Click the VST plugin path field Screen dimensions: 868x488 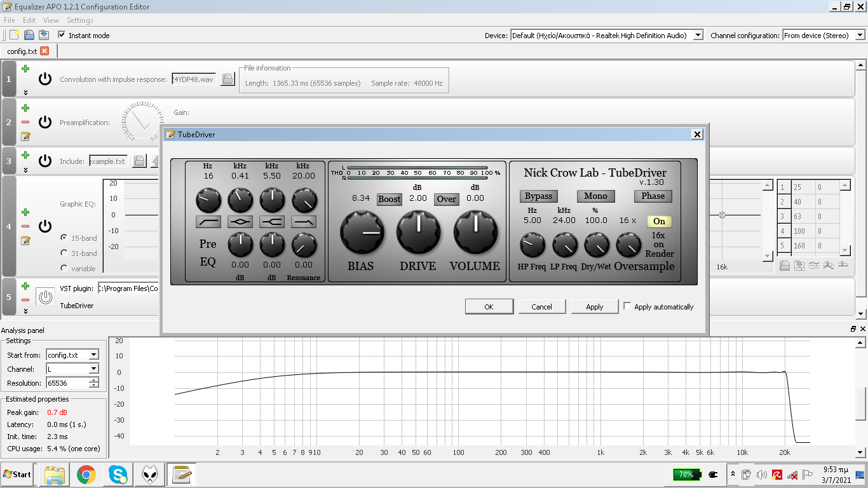128,288
